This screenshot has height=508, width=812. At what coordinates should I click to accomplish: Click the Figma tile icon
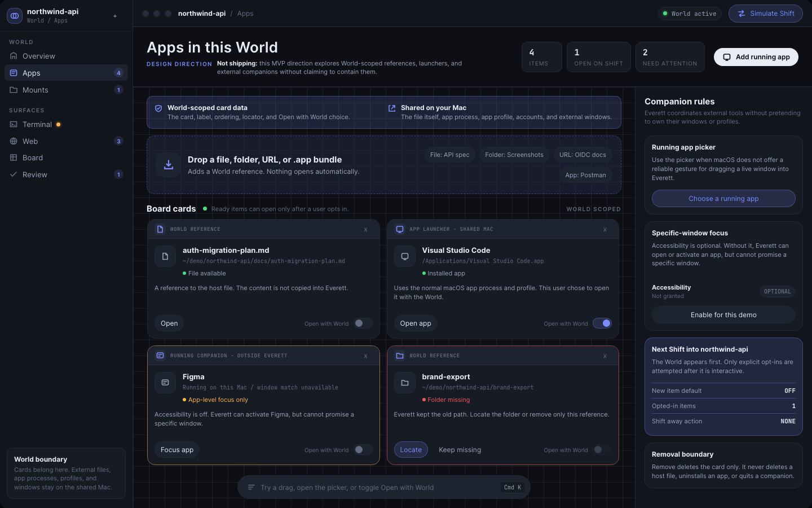(165, 383)
